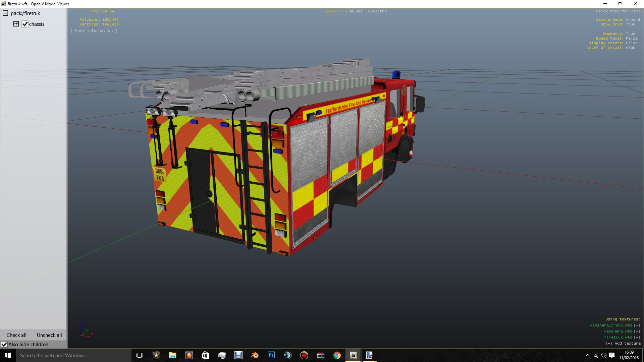Open Task View on the taskbar
Viewport: 644px width, 362px height.
[140, 355]
